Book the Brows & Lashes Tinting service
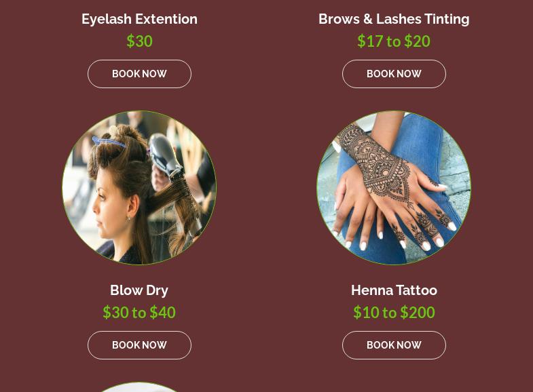The image size is (533, 392). click(x=394, y=74)
